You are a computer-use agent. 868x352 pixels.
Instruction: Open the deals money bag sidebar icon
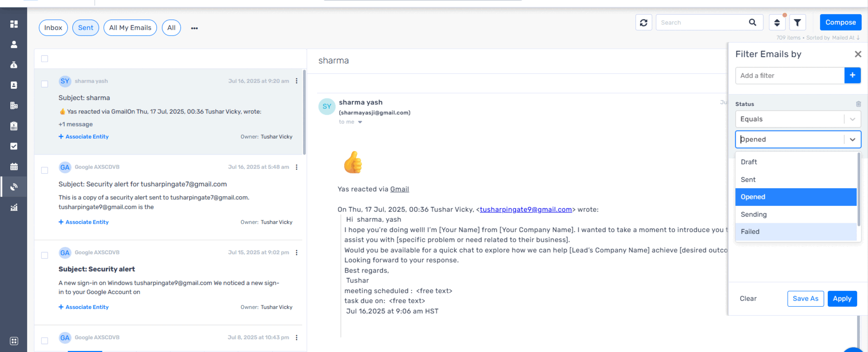pos(14,65)
